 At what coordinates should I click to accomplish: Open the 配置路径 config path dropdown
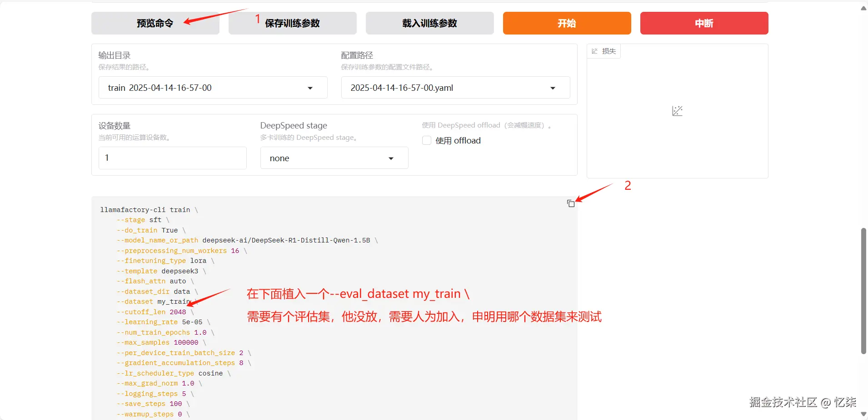click(x=455, y=88)
